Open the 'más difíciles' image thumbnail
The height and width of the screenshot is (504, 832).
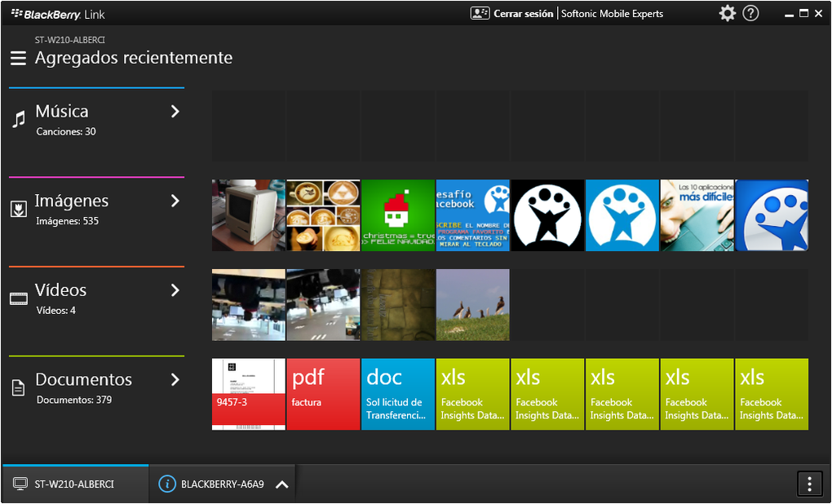coord(697,214)
